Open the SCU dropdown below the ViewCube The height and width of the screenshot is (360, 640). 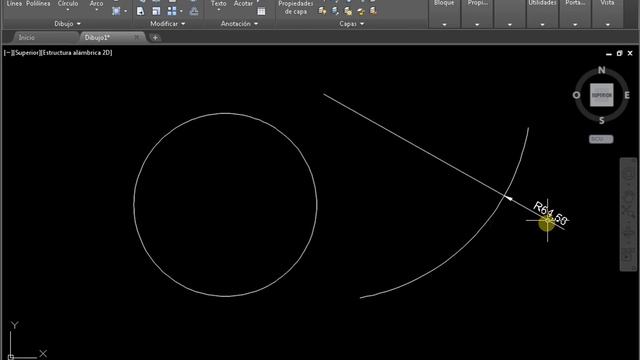coord(601,139)
